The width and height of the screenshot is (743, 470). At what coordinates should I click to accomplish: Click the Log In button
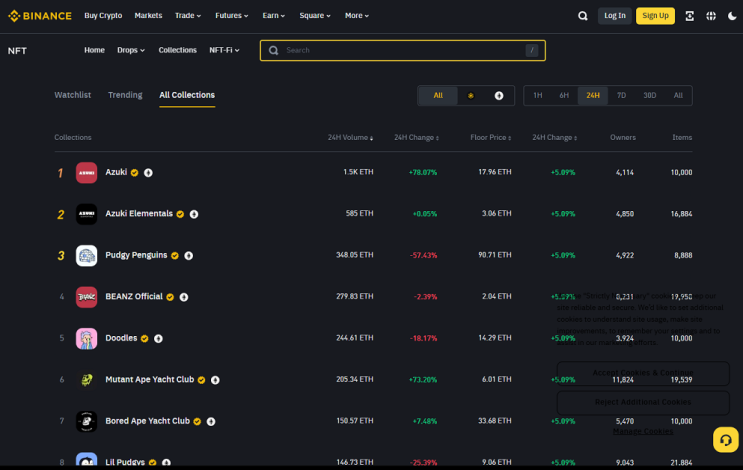pyautogui.click(x=615, y=16)
